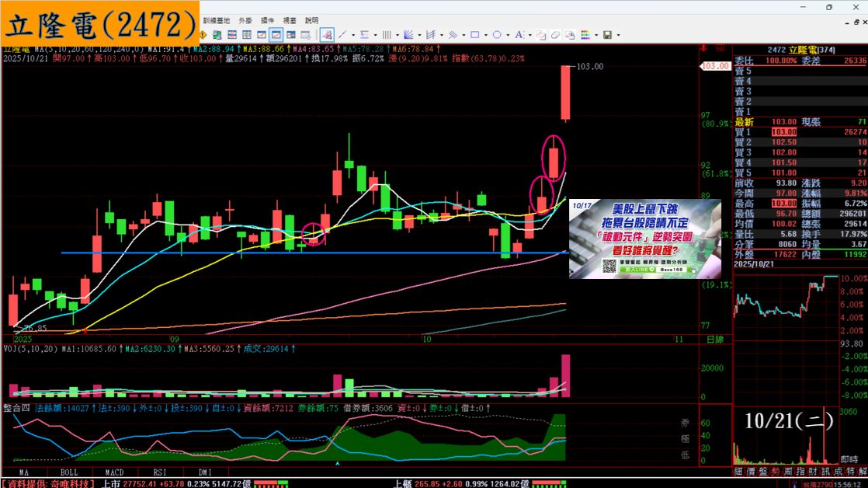Click the chart-with-magnifier icon right of the eraser
The height and width of the screenshot is (488, 868).
pos(570,35)
